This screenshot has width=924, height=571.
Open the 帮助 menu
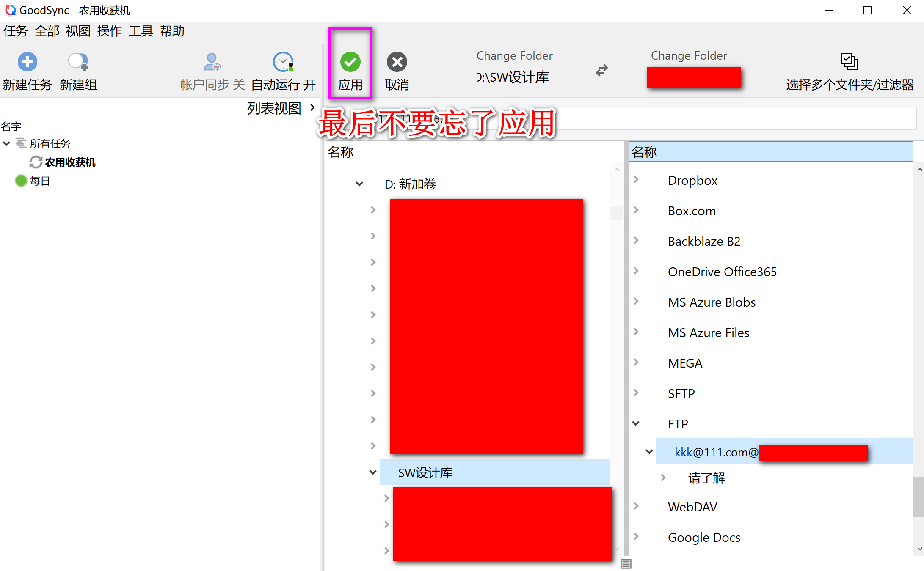[x=172, y=31]
